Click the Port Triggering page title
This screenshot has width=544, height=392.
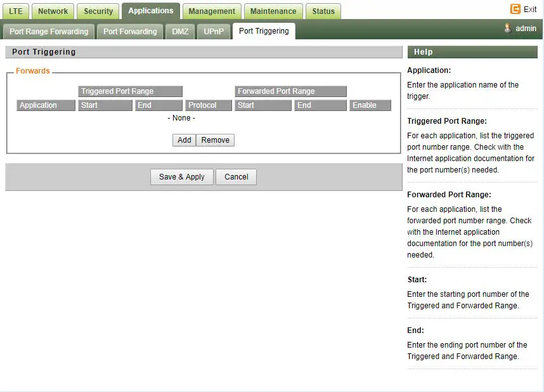44,52
